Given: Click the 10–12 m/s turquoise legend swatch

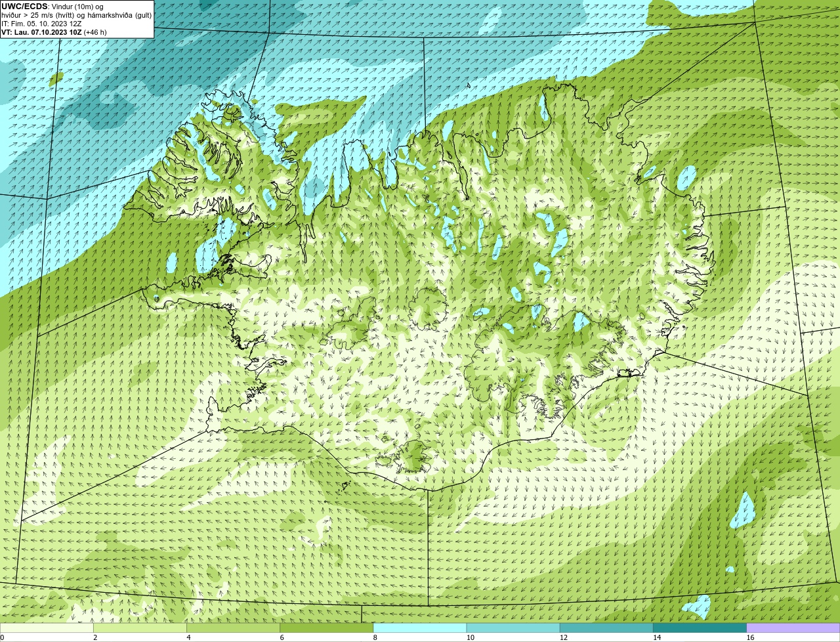Looking at the screenshot, I should click(513, 628).
